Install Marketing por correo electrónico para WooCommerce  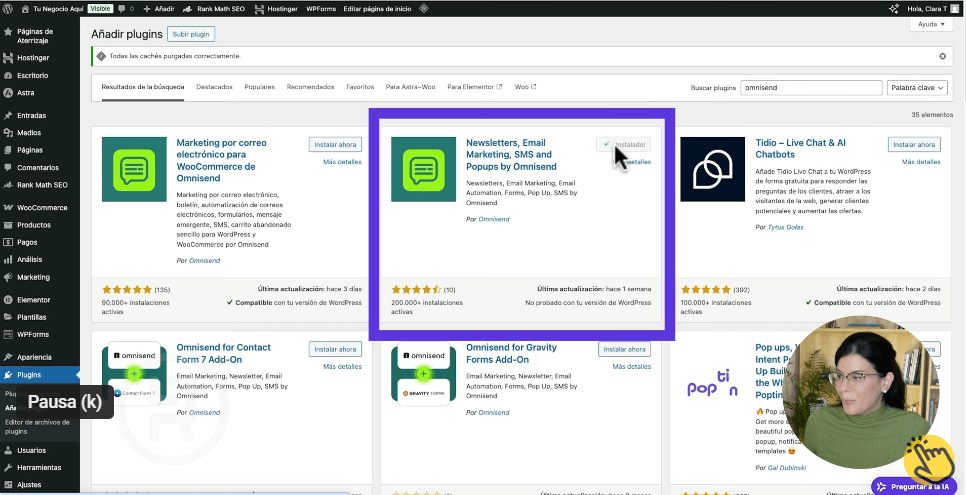(x=335, y=144)
